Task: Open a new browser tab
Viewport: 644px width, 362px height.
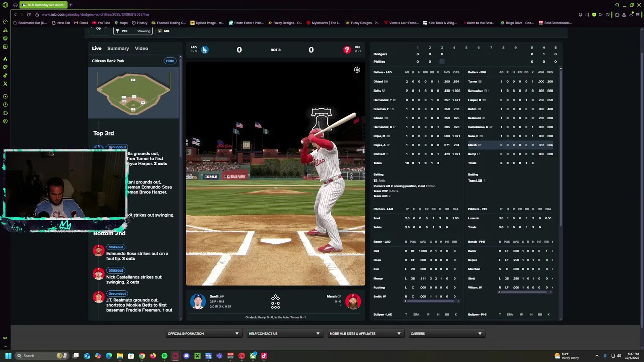Action: click(70, 5)
